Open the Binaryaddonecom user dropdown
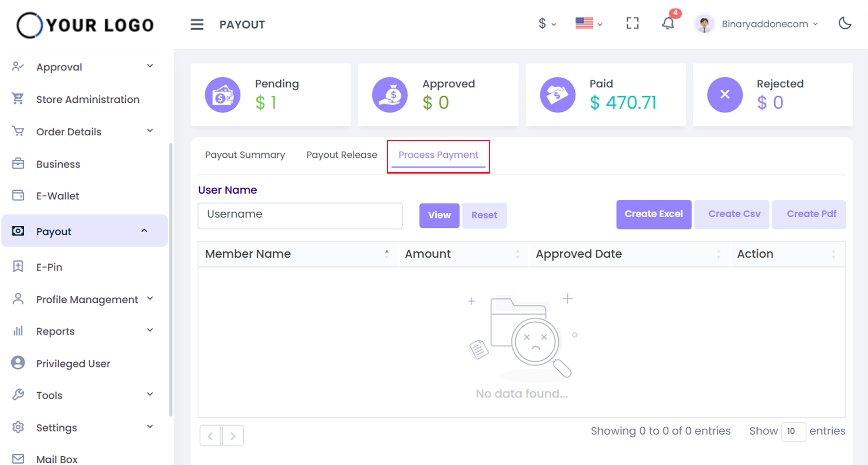868x465 pixels. click(x=769, y=24)
